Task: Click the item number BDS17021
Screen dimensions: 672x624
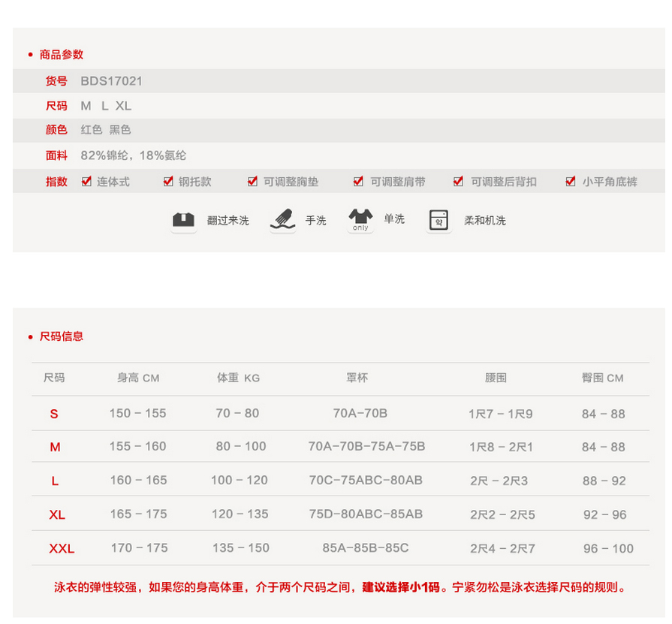Action: (x=112, y=81)
